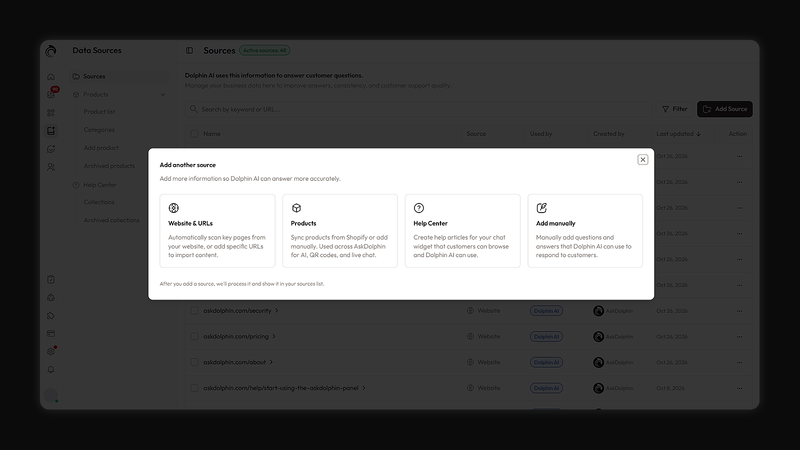This screenshot has height=450, width=800.
Task: Open Product list menu item
Action: click(99, 112)
